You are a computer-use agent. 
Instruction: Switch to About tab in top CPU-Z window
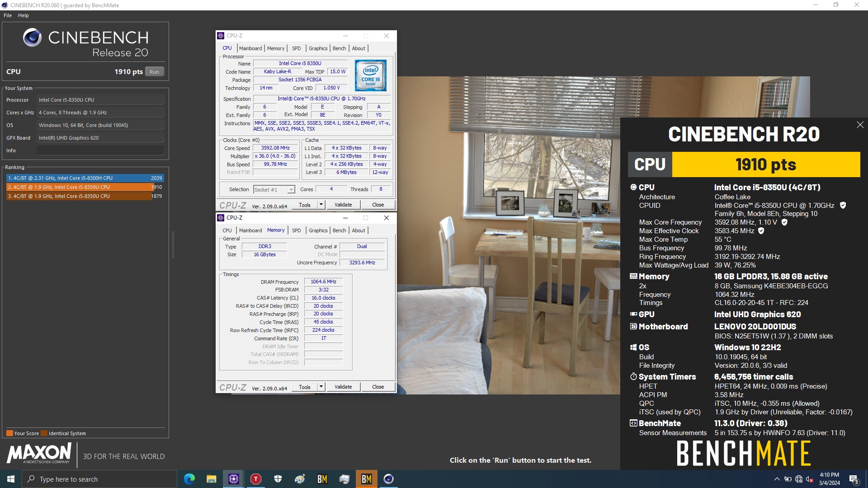pos(359,48)
